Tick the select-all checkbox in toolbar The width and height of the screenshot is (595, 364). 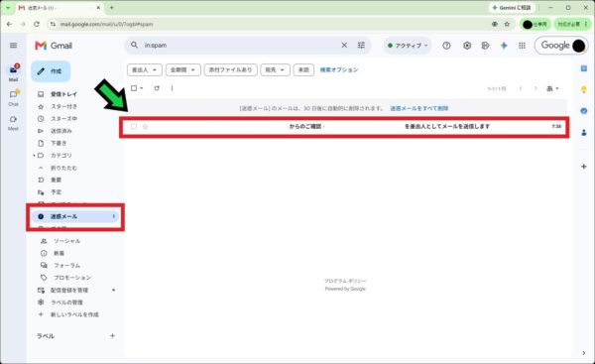click(x=134, y=88)
